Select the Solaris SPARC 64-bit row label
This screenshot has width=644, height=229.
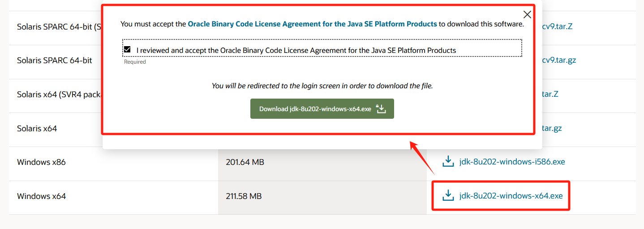55,60
